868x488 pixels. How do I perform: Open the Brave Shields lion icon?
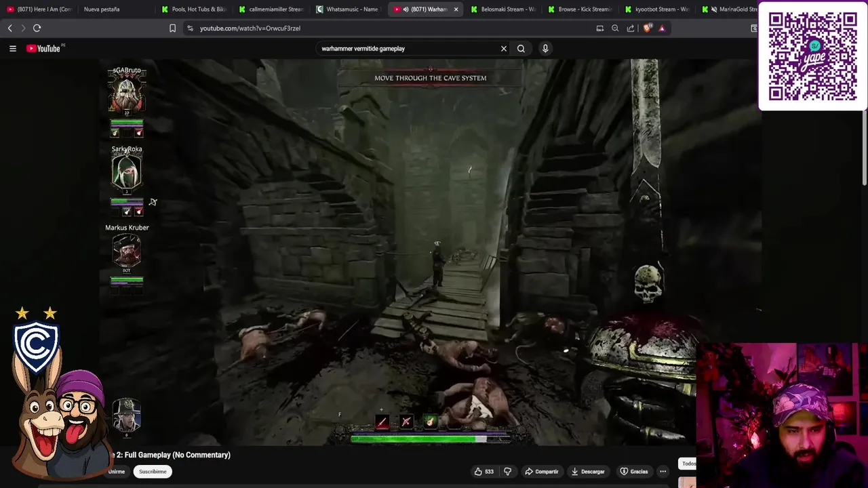[x=647, y=28]
